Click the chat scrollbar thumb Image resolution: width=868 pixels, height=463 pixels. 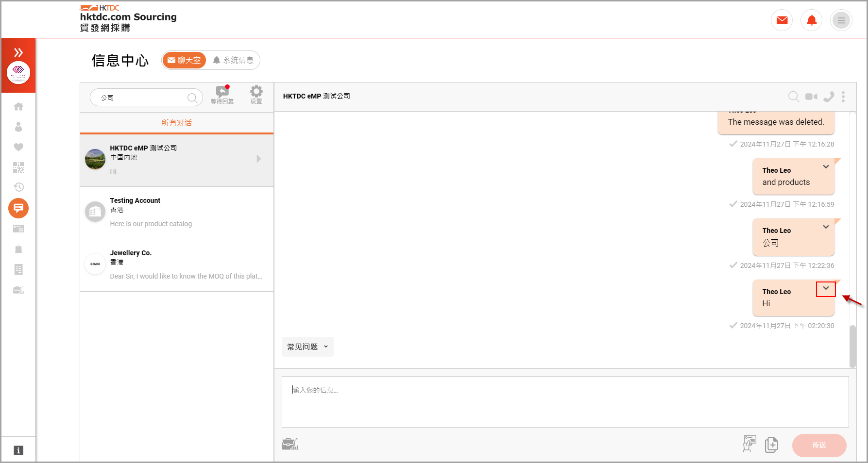[852, 347]
